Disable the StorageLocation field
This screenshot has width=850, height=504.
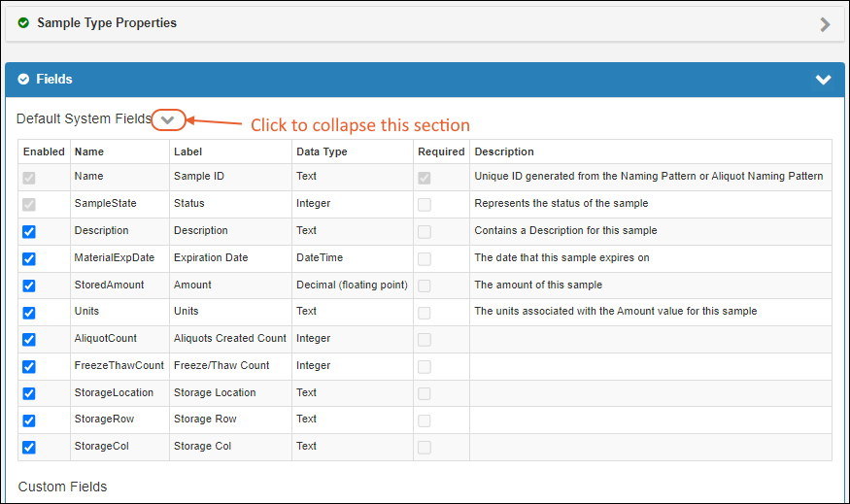[x=29, y=393]
